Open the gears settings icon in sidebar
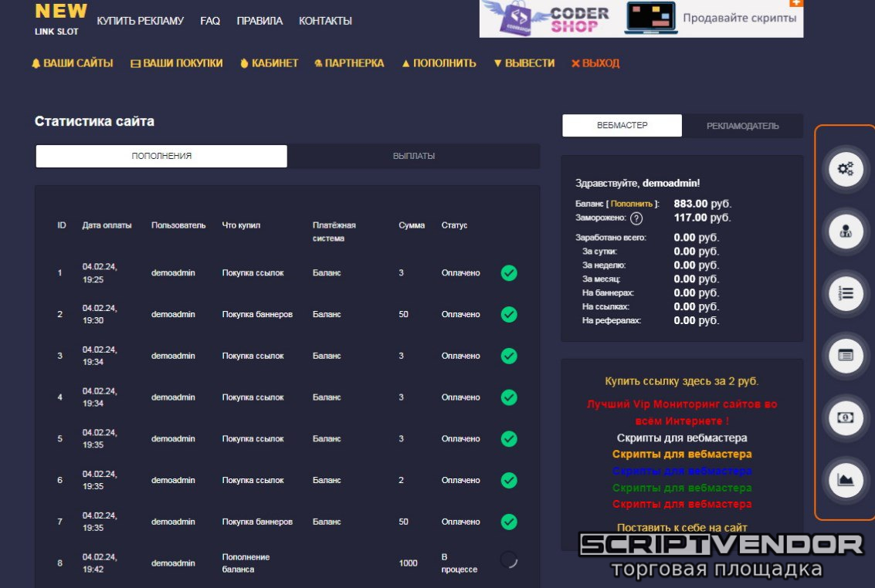Screen dimensions: 875x588 coord(845,169)
